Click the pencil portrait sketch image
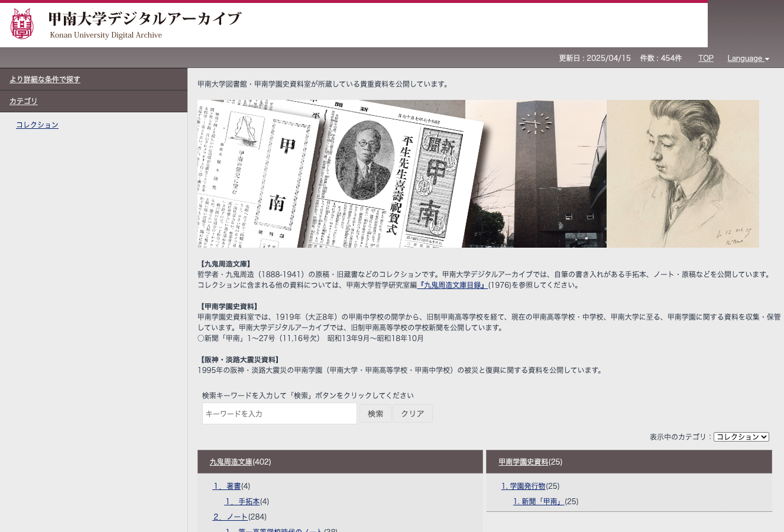The image size is (784, 532). click(x=683, y=174)
